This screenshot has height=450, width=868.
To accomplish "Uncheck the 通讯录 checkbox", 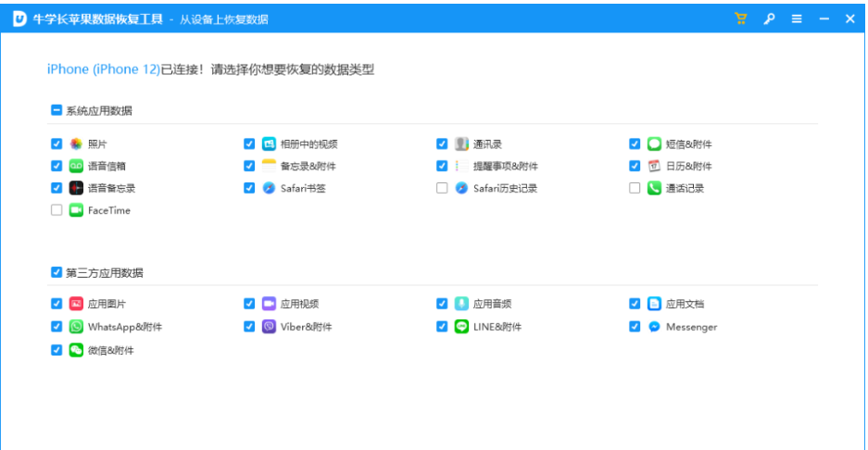I will tap(442, 144).
